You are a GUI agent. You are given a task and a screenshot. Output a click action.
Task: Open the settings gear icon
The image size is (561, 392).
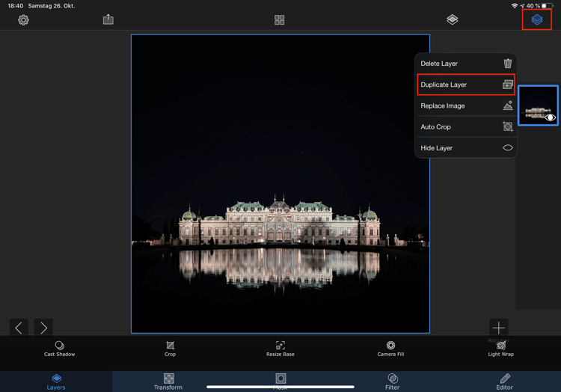coord(24,20)
